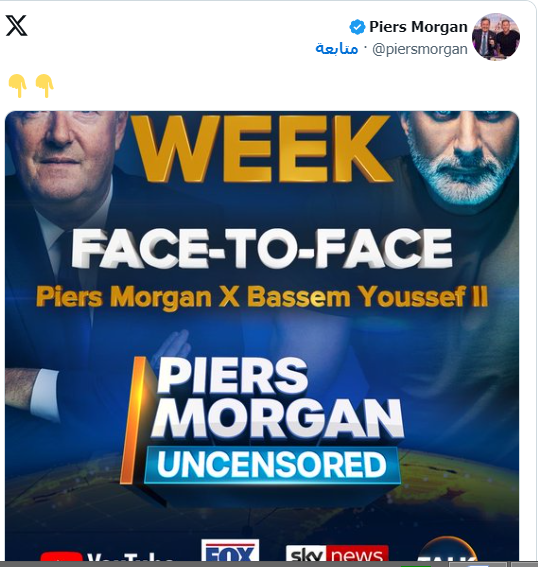Click the blue UNCENSORED banner
538x567 pixels.
272,465
